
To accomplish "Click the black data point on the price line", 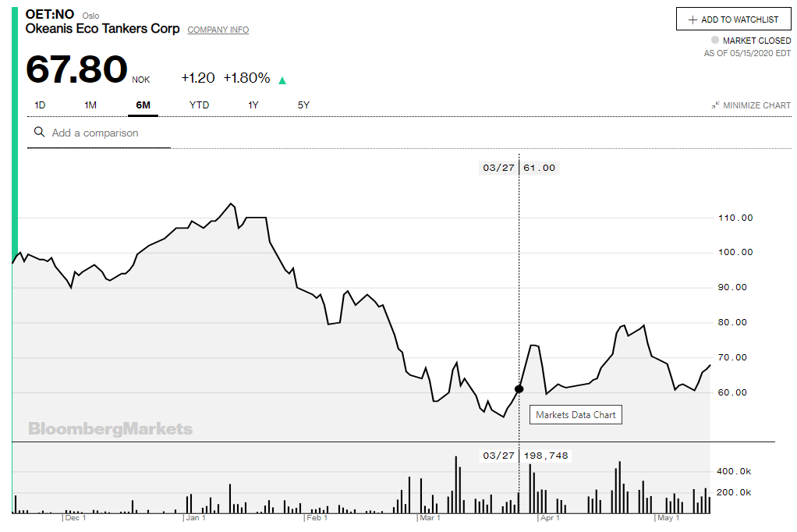I will click(519, 388).
